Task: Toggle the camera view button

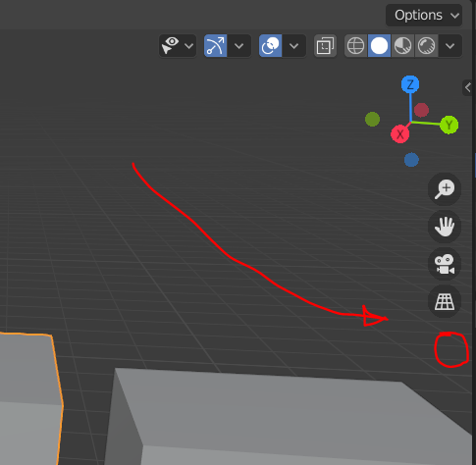Action: coord(445,264)
